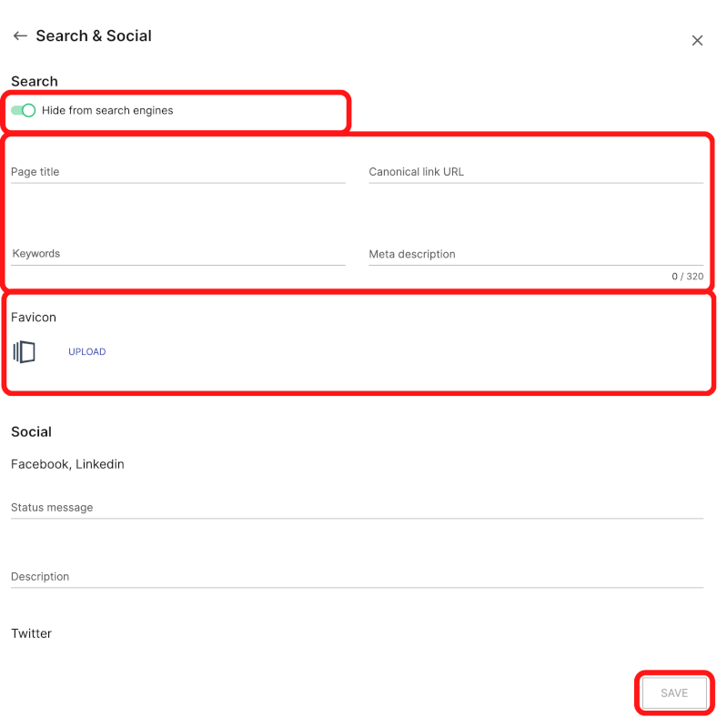Select the Status message field

(x=357, y=508)
